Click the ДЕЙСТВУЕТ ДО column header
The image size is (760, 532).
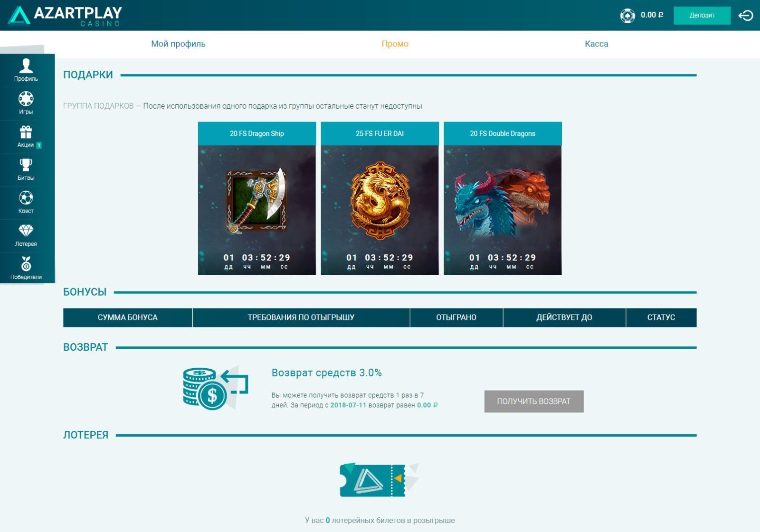pos(564,317)
